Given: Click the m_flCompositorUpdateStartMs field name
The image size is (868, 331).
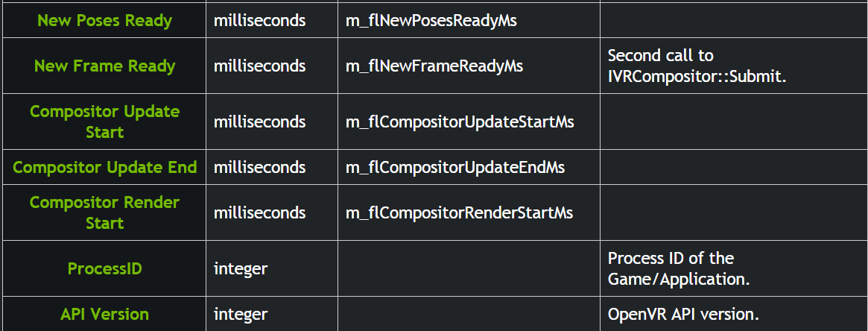Looking at the screenshot, I should click(460, 122).
